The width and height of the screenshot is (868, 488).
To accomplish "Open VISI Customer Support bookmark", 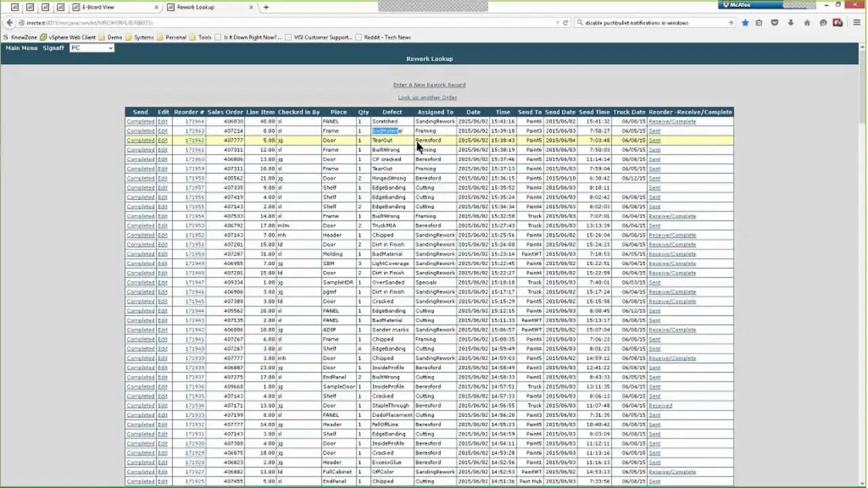I will (319, 37).
